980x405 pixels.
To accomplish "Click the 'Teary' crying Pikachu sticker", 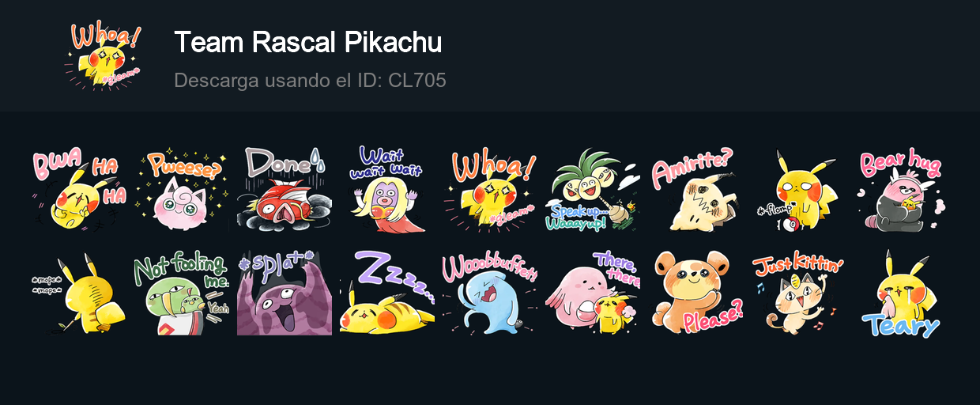I will 901,293.
